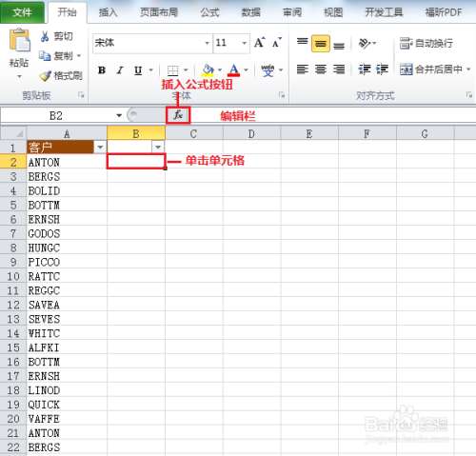Click the cell borders icon

(172, 70)
